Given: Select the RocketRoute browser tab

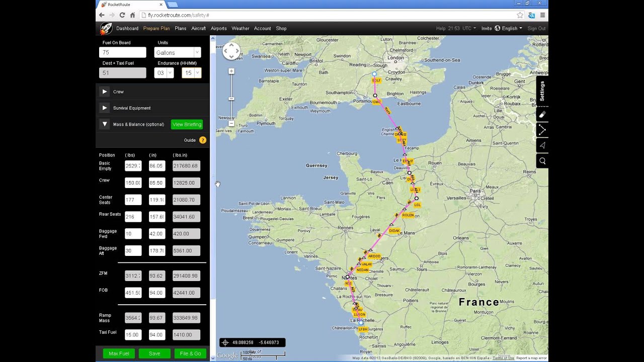Looking at the screenshot, I should coord(131,5).
